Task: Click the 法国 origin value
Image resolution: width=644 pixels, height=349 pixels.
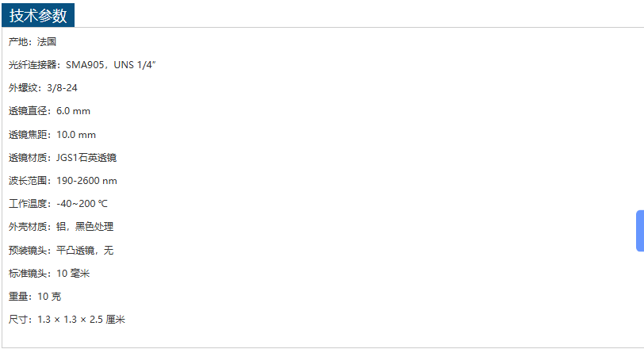Action: [x=47, y=42]
